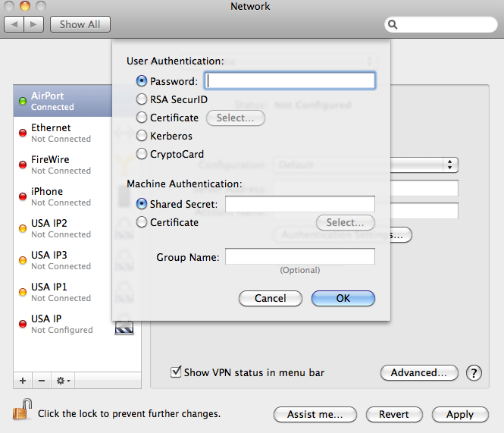Confirm the dialog with OK
504x433 pixels.
pyautogui.click(x=343, y=298)
